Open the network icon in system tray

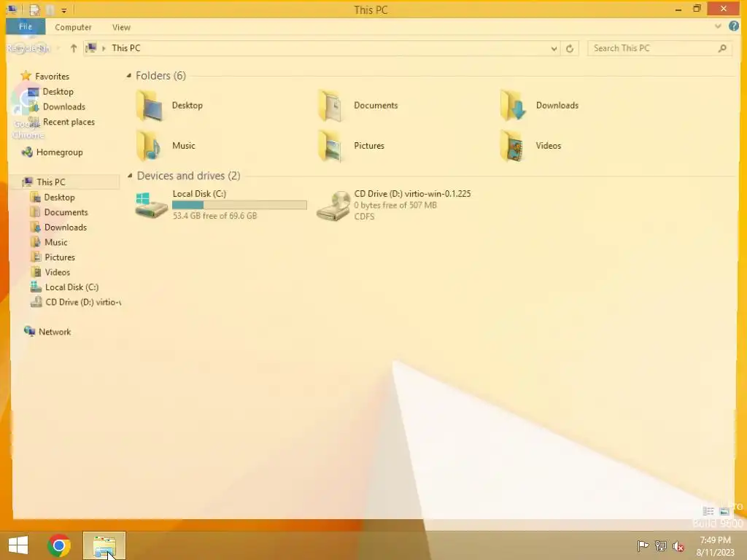coord(661,545)
